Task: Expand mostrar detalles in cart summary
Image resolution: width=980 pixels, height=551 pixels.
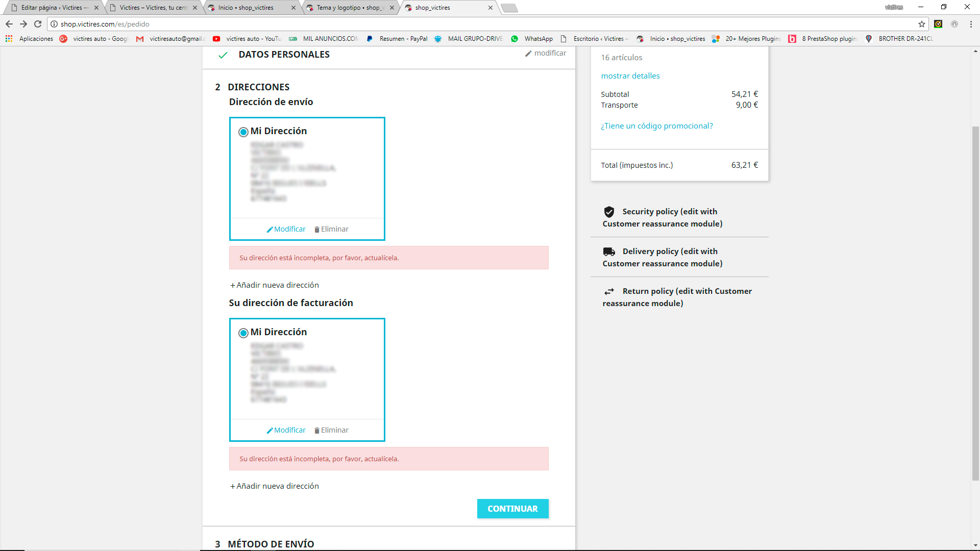Action: point(630,76)
